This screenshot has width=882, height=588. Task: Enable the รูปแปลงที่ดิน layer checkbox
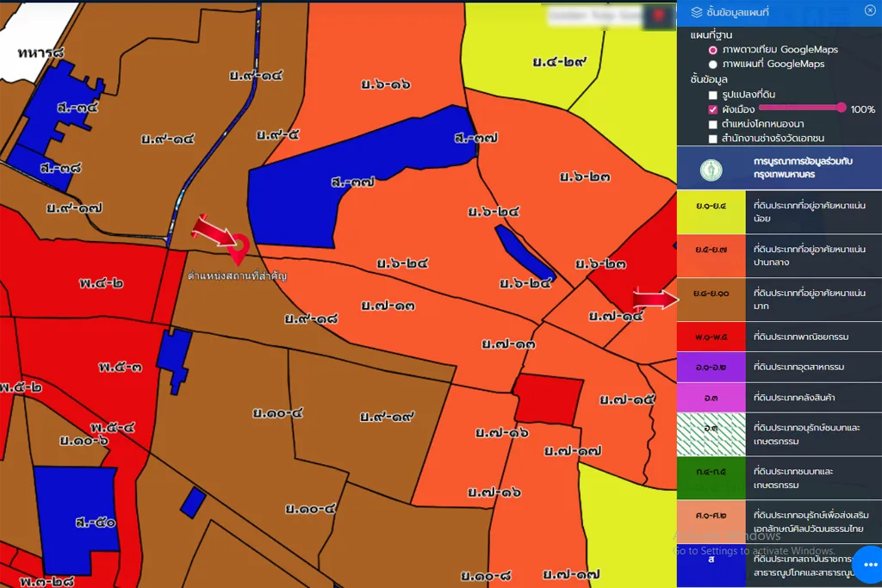pyautogui.click(x=712, y=95)
